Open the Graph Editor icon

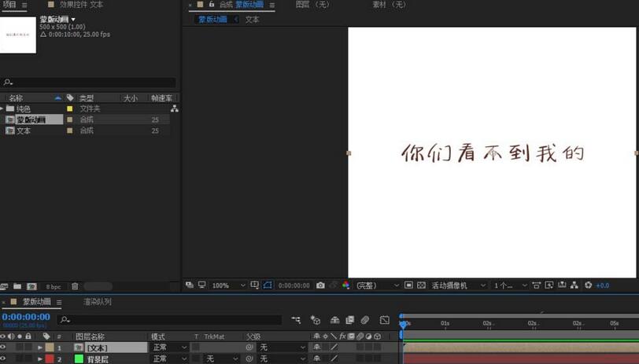point(385,320)
